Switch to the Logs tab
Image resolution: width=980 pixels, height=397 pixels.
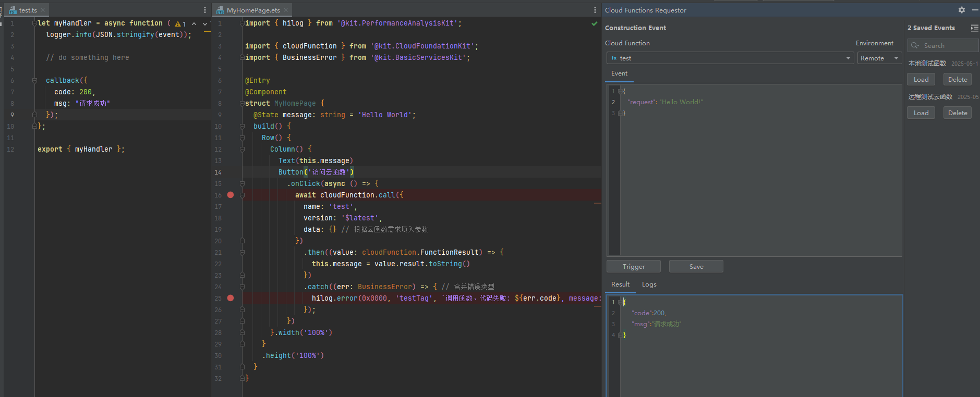coord(649,284)
